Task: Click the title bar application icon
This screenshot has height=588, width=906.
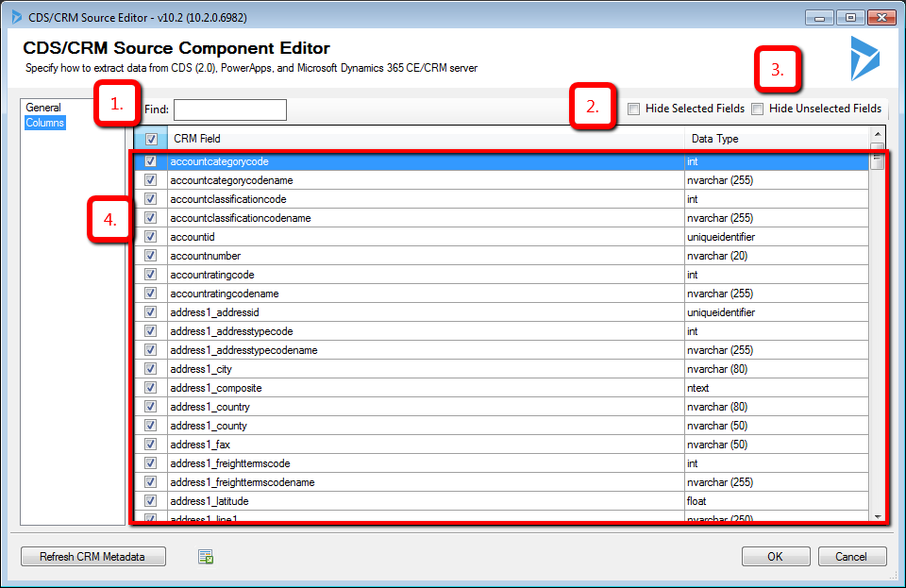Action: pyautogui.click(x=17, y=17)
